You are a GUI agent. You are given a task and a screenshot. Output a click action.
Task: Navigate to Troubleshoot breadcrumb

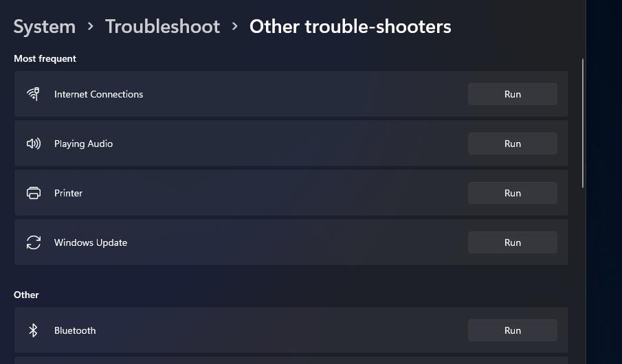[x=162, y=27]
